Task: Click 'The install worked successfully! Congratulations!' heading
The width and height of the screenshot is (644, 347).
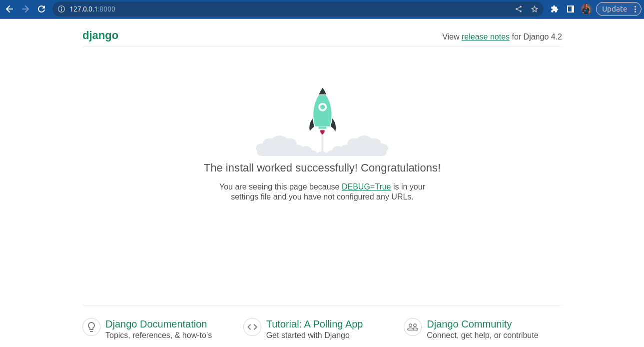Action: 322,168
